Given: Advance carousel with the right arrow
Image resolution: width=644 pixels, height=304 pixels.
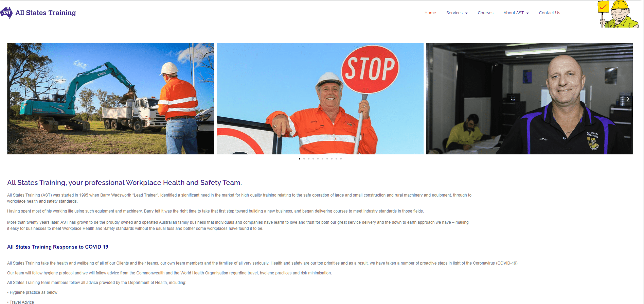Looking at the screenshot, I should pyautogui.click(x=628, y=99).
